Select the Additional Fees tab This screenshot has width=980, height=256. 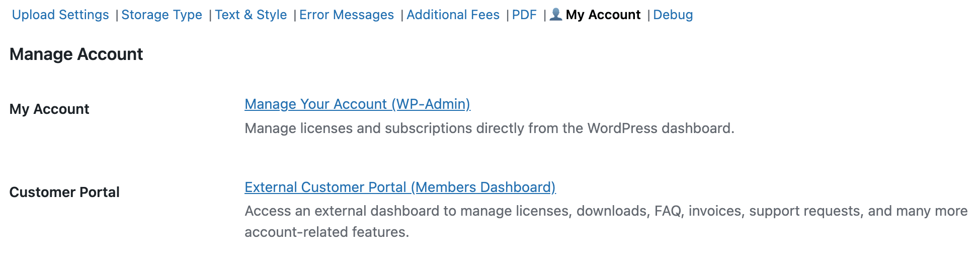coord(453,15)
